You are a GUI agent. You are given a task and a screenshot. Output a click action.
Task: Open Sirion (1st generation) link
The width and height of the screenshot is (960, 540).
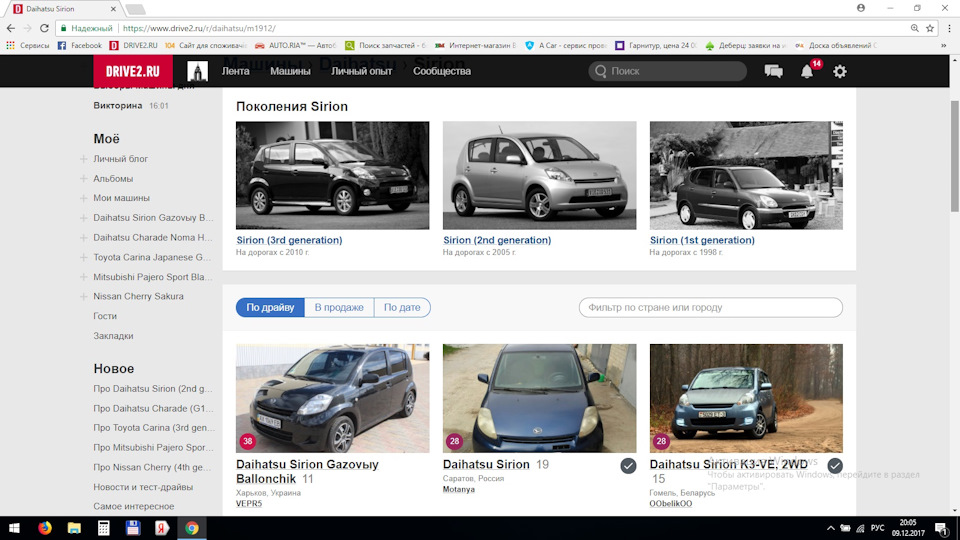702,240
